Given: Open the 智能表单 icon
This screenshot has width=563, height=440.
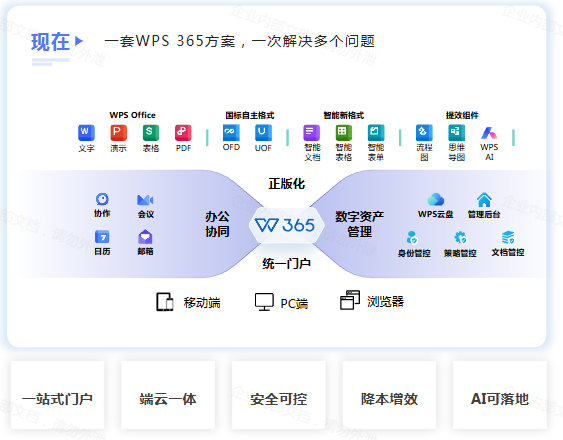Looking at the screenshot, I should point(376,133).
